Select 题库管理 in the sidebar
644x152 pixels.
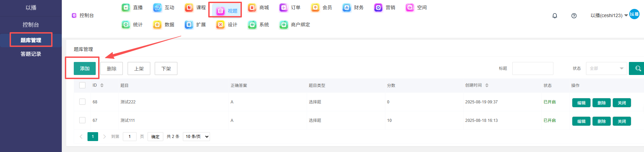click(31, 40)
